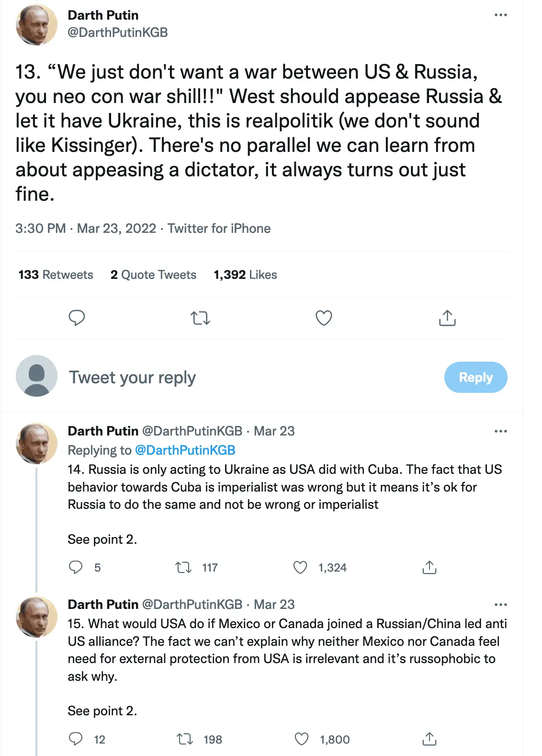This screenshot has height=756, width=542.
Task: Reply to tweet 14 about Cuba
Action: (x=76, y=568)
